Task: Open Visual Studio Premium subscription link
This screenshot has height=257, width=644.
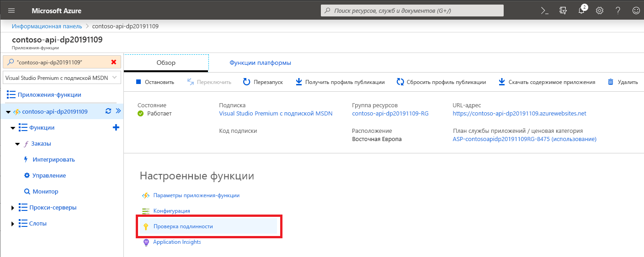Action: pos(276,114)
